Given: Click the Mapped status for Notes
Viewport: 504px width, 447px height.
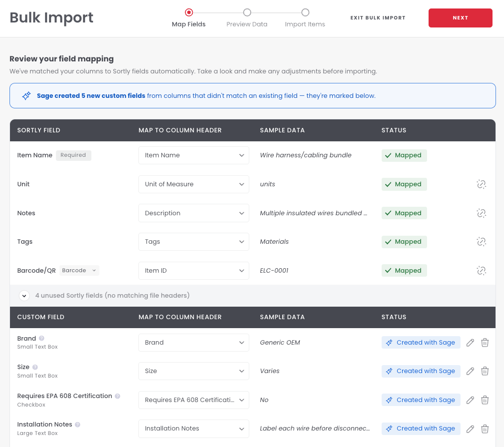Looking at the screenshot, I should tap(404, 213).
